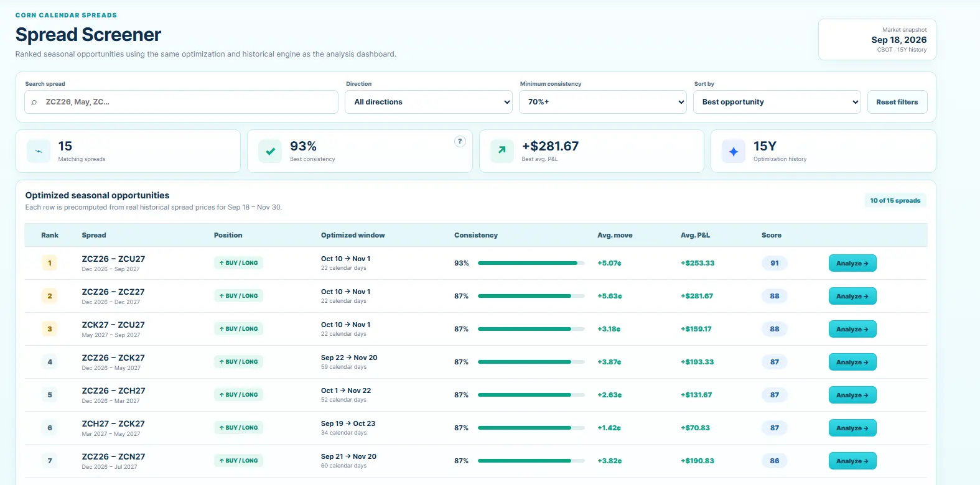
Task: Click the Sep 22 → Nov 20 window
Action: 349,358
